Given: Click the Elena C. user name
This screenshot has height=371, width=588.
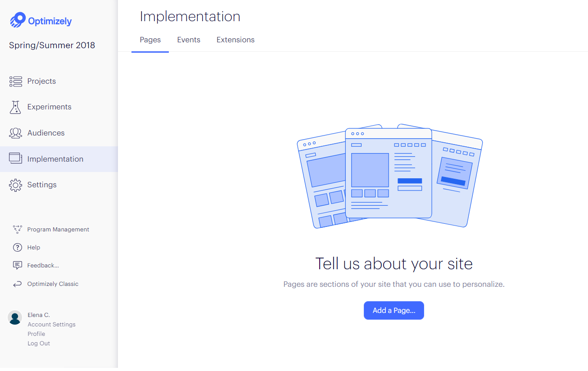Looking at the screenshot, I should click(x=39, y=315).
